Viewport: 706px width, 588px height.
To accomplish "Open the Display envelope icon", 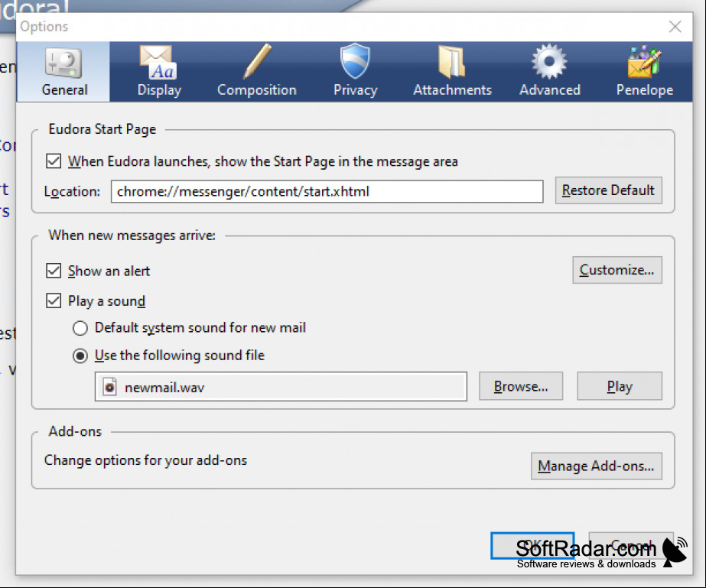I will coord(158,62).
